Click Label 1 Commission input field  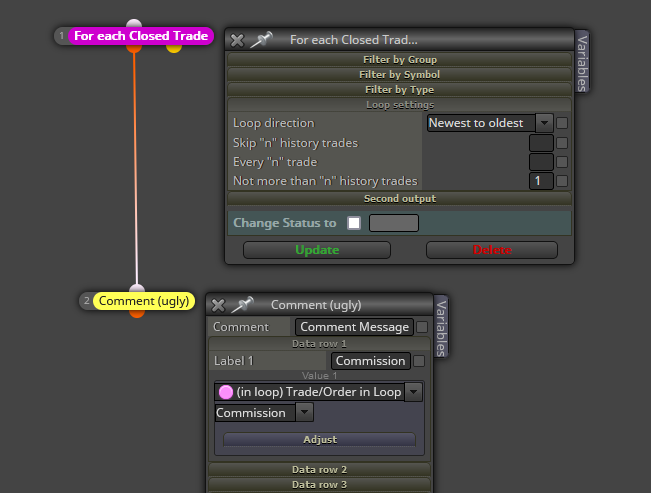[x=371, y=361]
